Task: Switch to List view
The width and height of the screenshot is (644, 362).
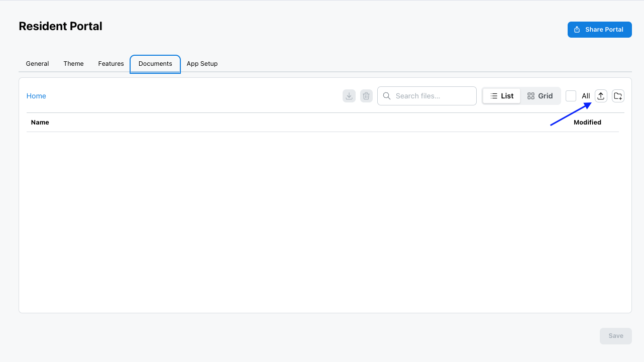Action: pos(502,96)
